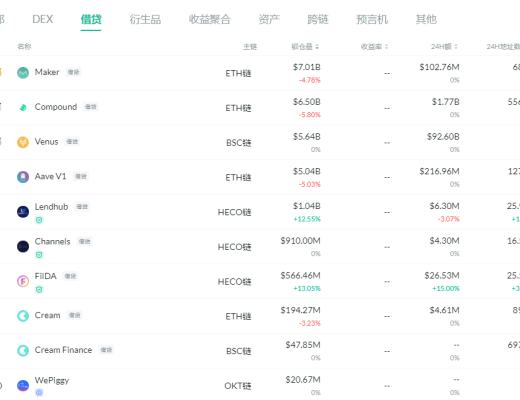This screenshot has width=520, height=400.
Task: Sort by the locked value column header
Action: pyautogui.click(x=305, y=47)
